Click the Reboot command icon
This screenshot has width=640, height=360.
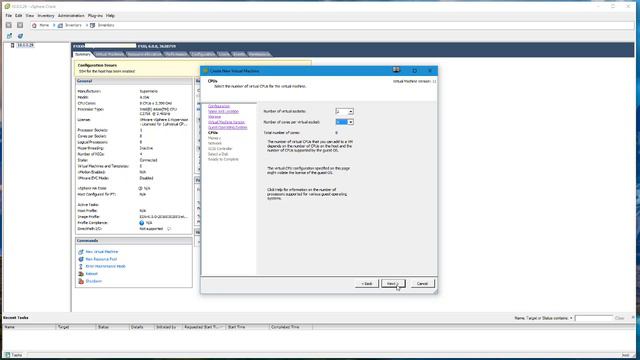(81, 274)
